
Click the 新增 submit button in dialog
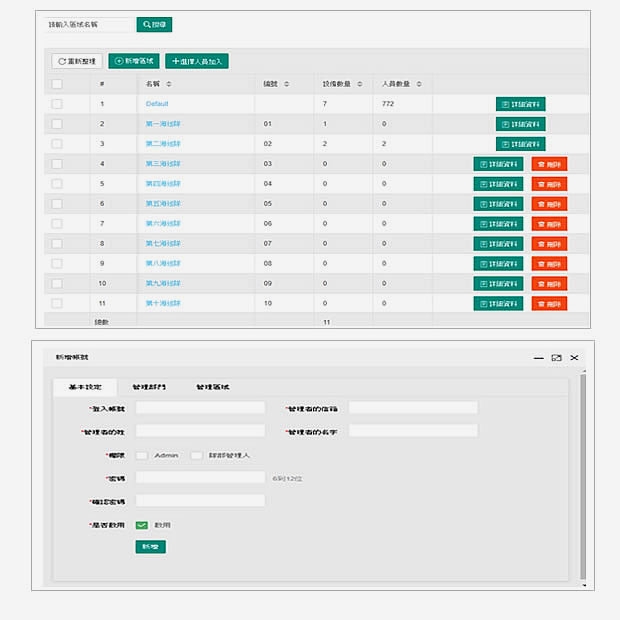click(151, 547)
